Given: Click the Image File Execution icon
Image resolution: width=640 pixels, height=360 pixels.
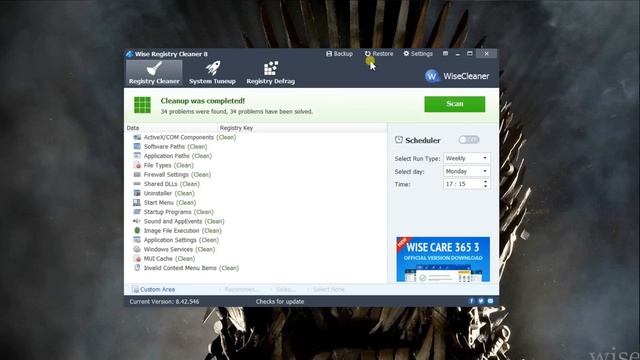Looking at the screenshot, I should (137, 231).
